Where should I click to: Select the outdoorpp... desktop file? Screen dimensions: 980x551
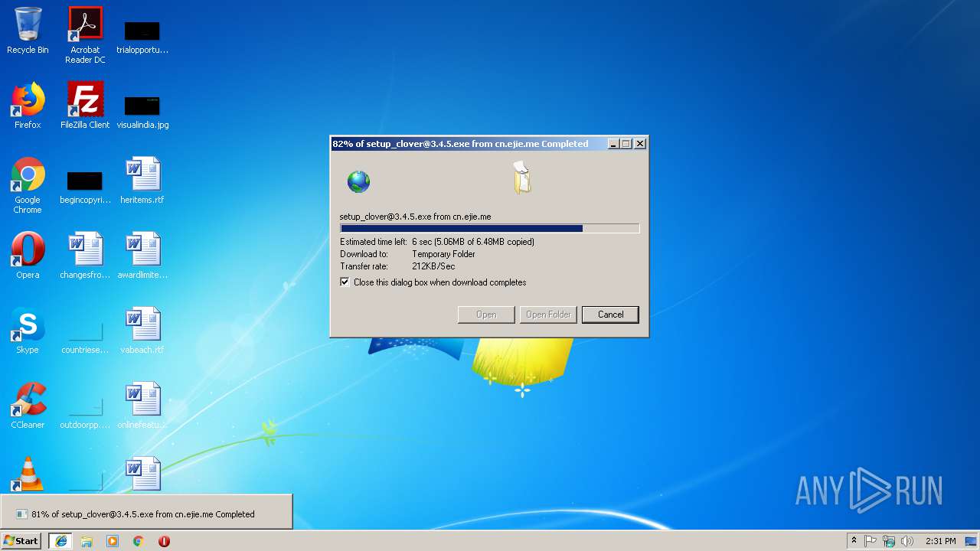[85, 412]
